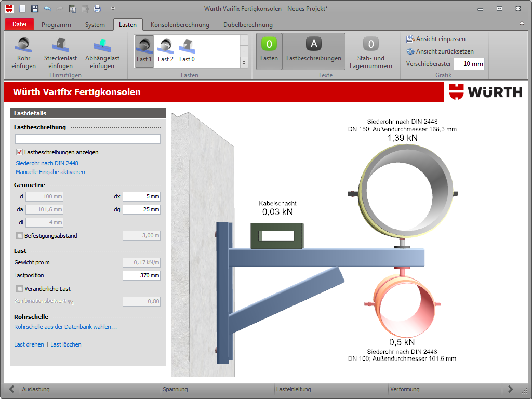
Task: Toggle Stab- und Lagernummern display
Action: 371,51
